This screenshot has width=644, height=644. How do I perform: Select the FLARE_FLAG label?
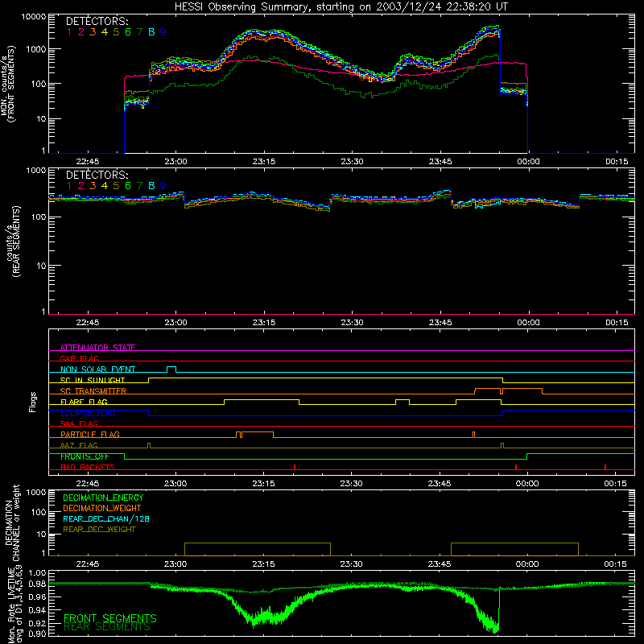[84, 402]
